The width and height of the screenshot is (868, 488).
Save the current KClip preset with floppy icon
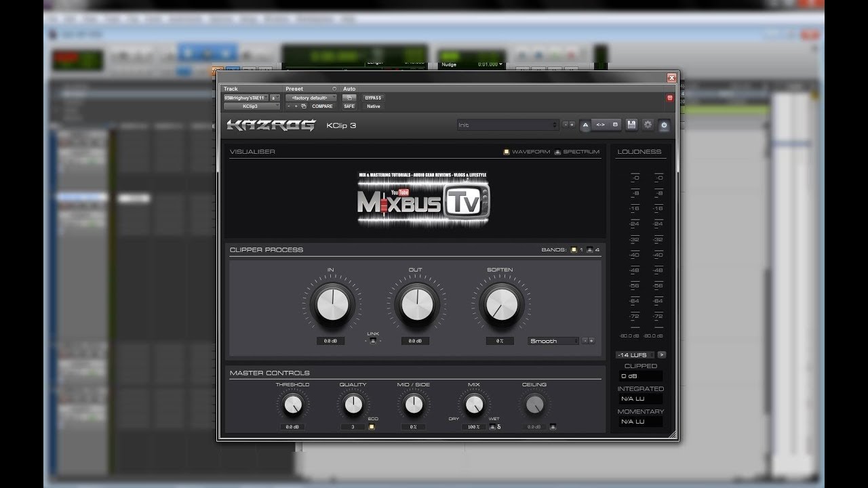coord(631,125)
